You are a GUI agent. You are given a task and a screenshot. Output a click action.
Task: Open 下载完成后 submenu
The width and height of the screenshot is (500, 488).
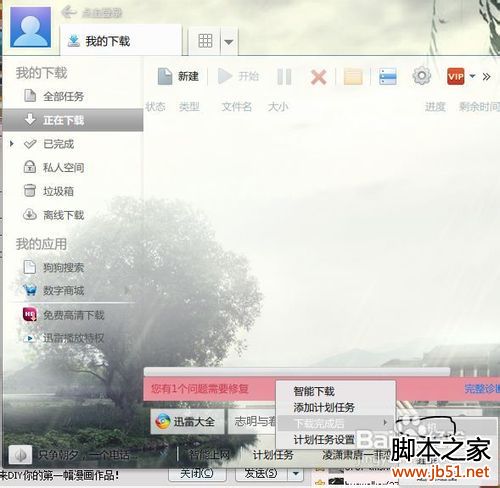[336, 423]
